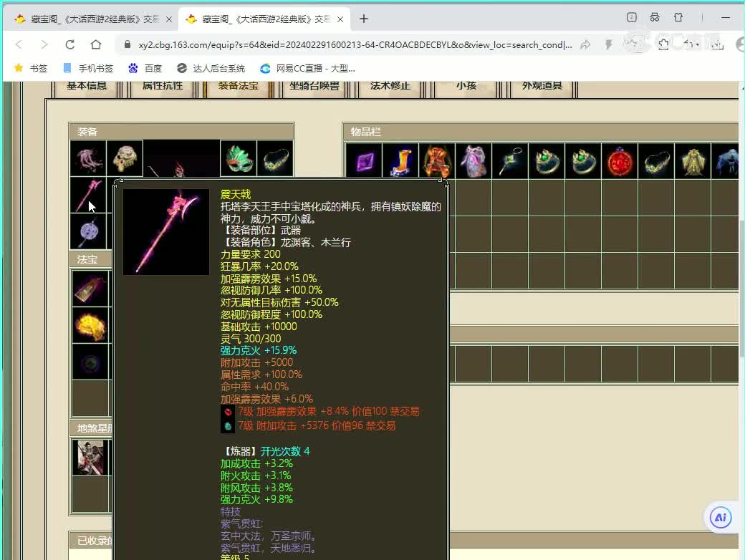Click the necklace in the 物品栏 inventory
Viewport: 745px width, 560px height.
[x=657, y=162]
